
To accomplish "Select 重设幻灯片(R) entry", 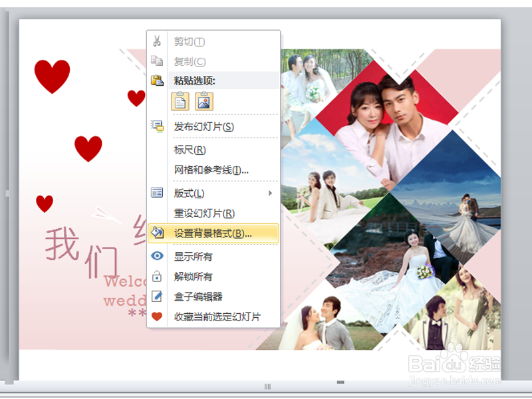I will pos(213,213).
